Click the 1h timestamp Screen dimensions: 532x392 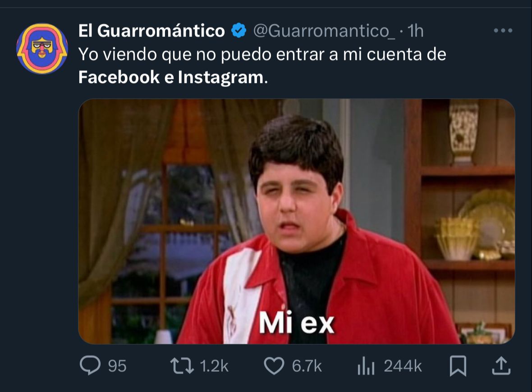(415, 31)
